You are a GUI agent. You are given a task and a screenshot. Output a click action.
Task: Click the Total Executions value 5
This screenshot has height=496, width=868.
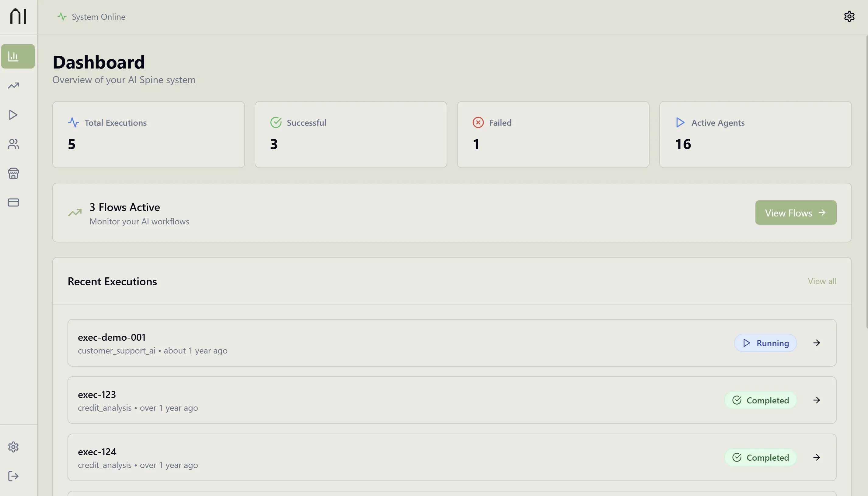[x=71, y=144]
